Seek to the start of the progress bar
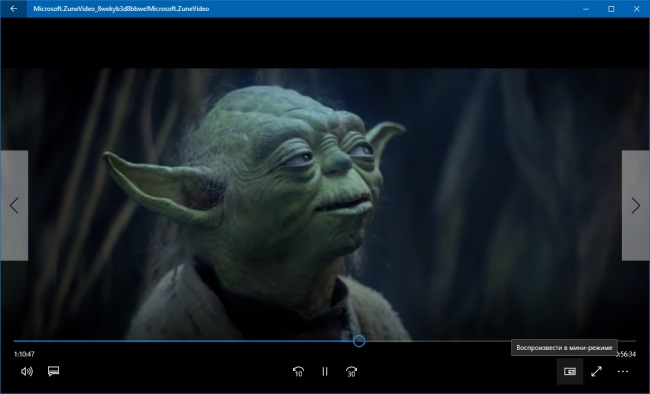The width and height of the screenshot is (650, 394). 15,341
